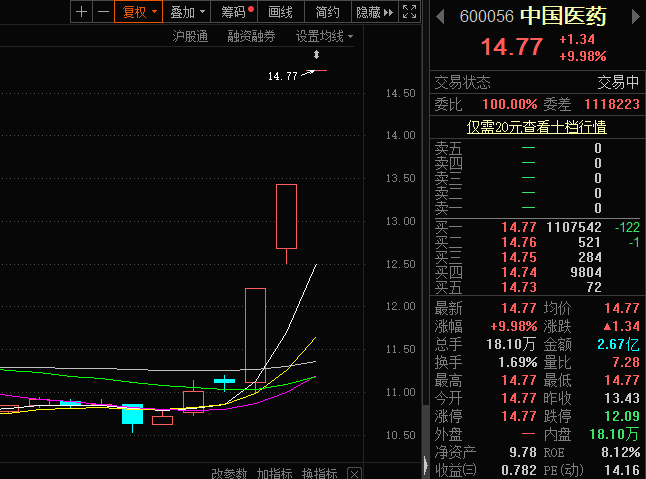Click 净资产 value 9.78
646x479 pixels.
[x=523, y=452]
